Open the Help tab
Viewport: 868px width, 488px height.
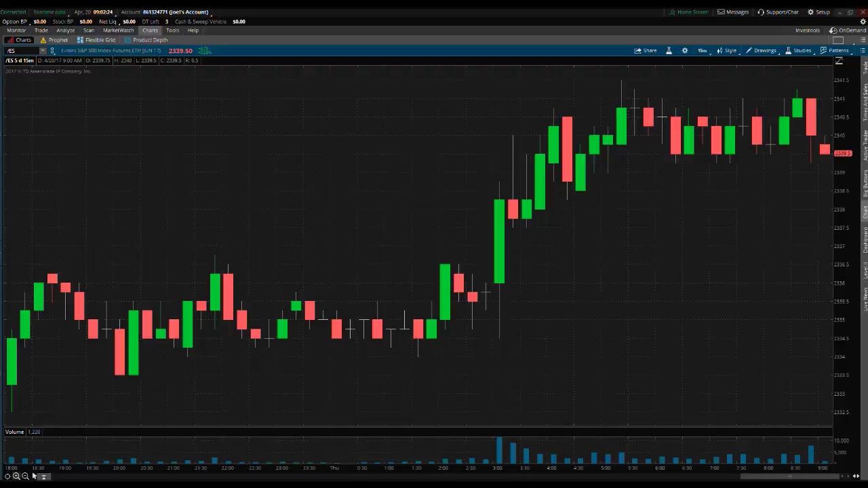pyautogui.click(x=193, y=30)
